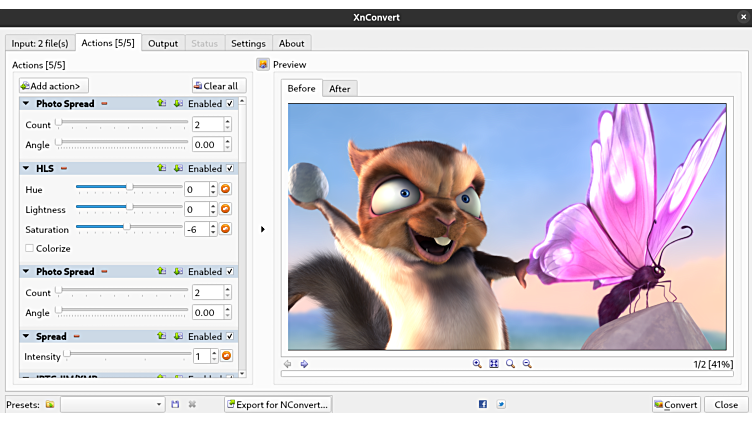Screen dimensions: 752x423
Task: Reset the Spread Intensity value
Action: 226,356
